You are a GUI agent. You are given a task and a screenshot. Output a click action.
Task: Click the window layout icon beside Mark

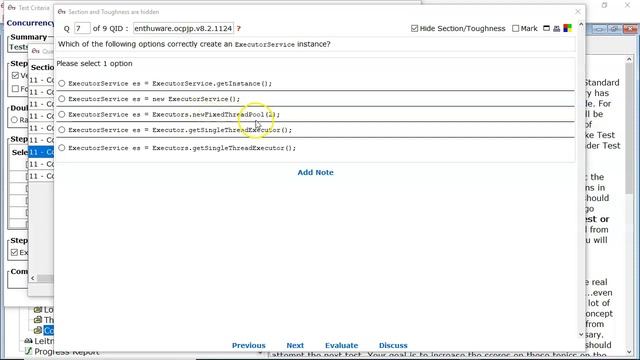coord(547,28)
